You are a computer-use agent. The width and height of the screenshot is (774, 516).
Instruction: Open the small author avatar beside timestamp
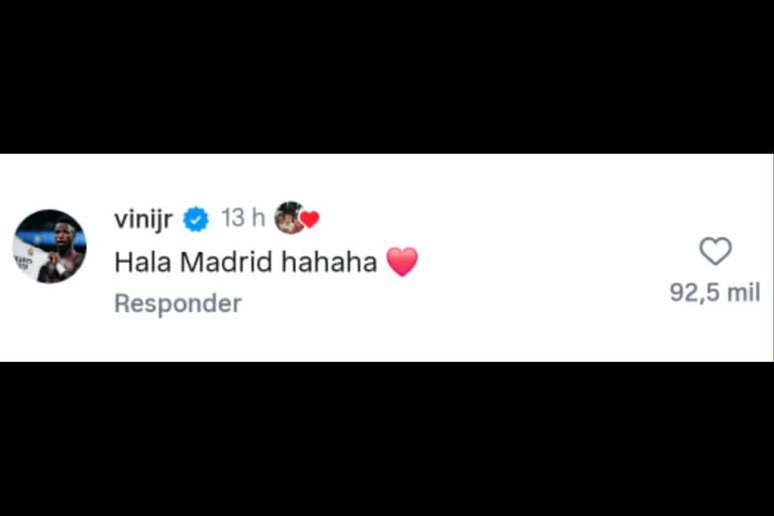(x=290, y=217)
